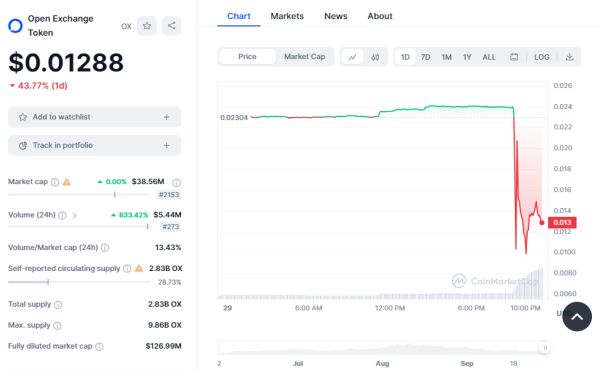Click the current price dot on chart

pos(542,223)
